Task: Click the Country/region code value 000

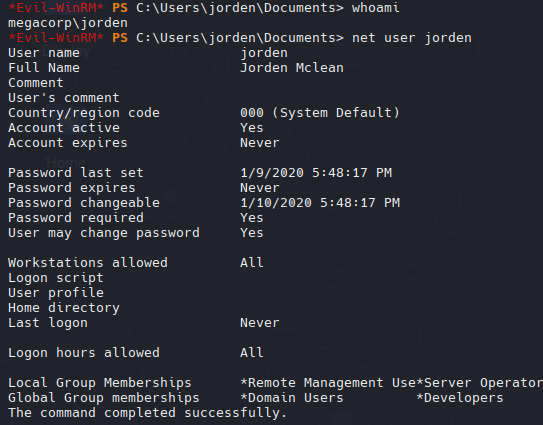Action: click(x=252, y=113)
